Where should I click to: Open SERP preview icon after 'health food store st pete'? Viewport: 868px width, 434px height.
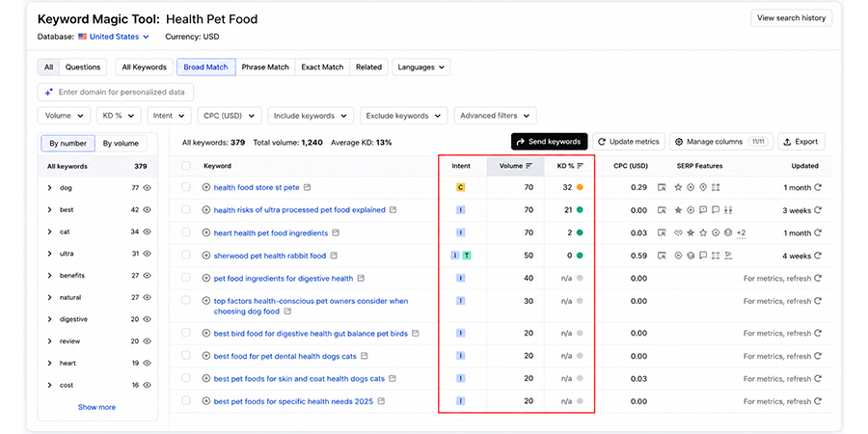pyautogui.click(x=308, y=187)
